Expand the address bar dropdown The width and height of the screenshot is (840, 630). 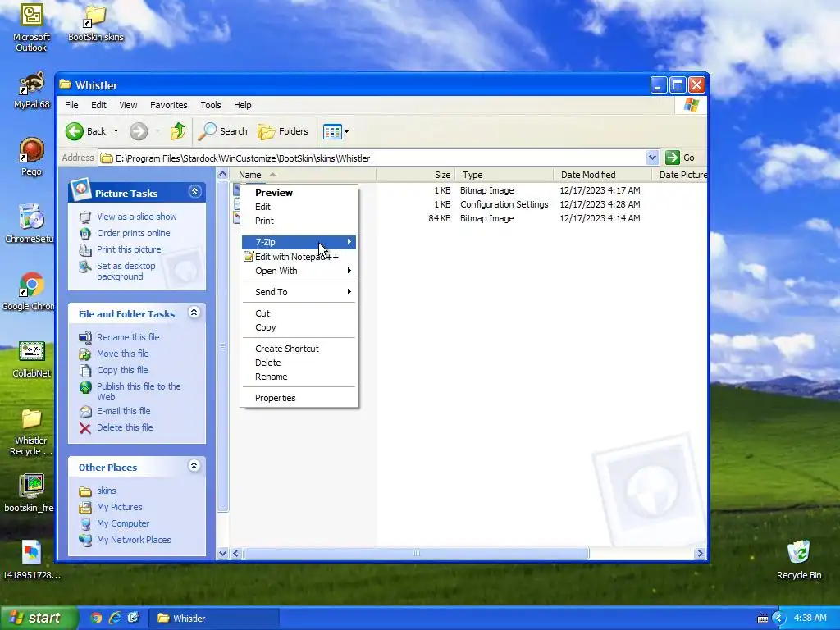652,157
